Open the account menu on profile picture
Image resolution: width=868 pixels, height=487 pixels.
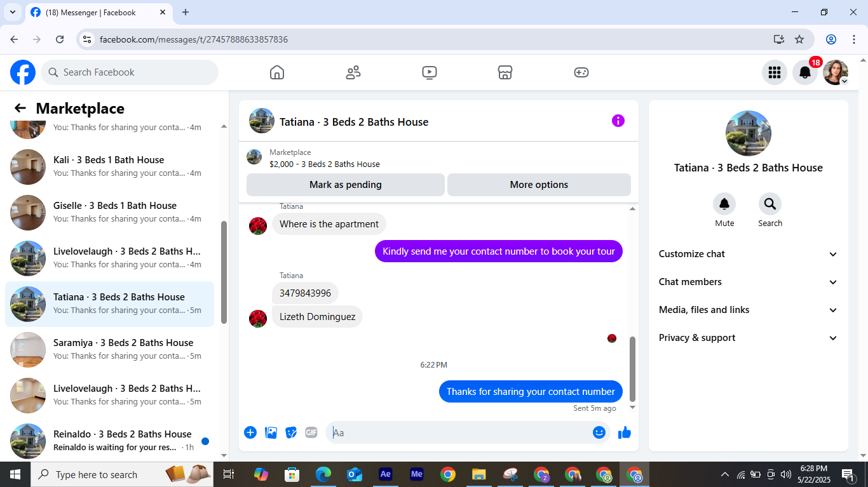(x=836, y=72)
